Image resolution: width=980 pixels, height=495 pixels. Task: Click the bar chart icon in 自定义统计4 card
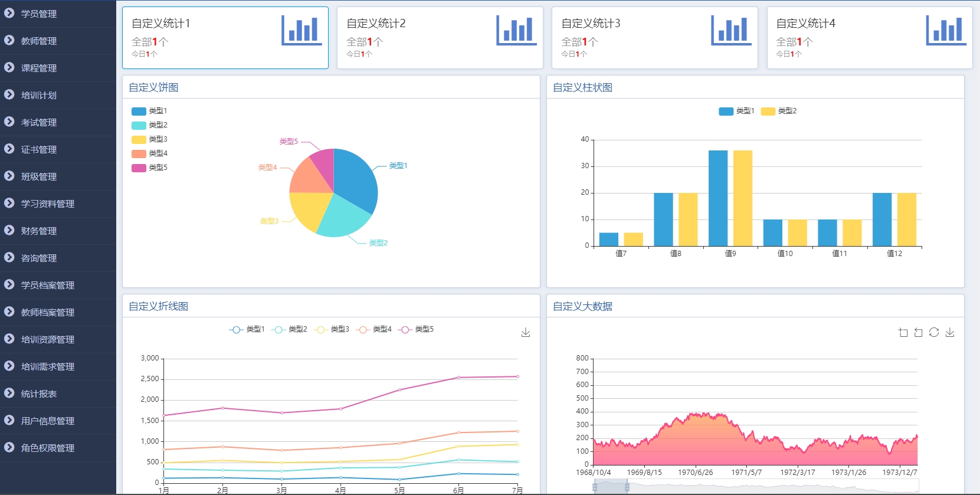click(946, 31)
